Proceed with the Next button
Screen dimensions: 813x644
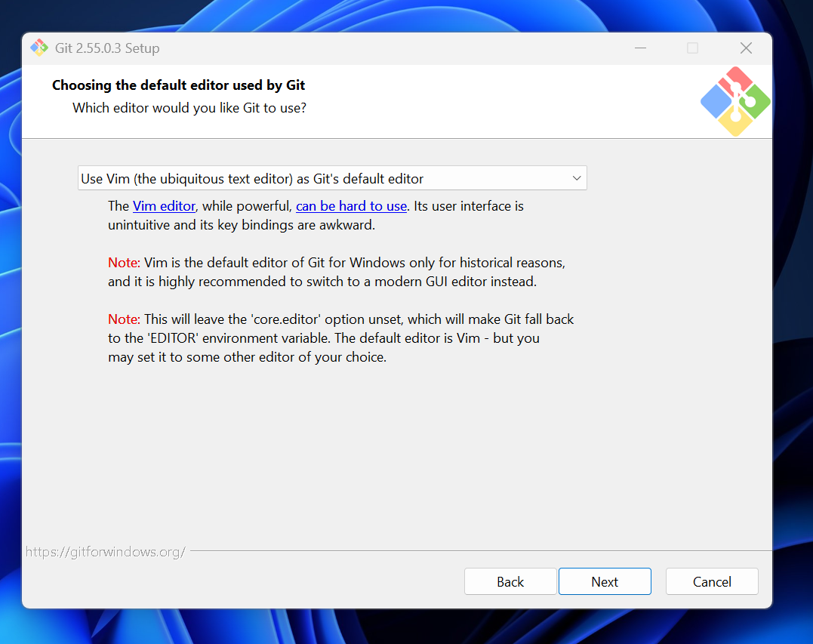(x=605, y=582)
